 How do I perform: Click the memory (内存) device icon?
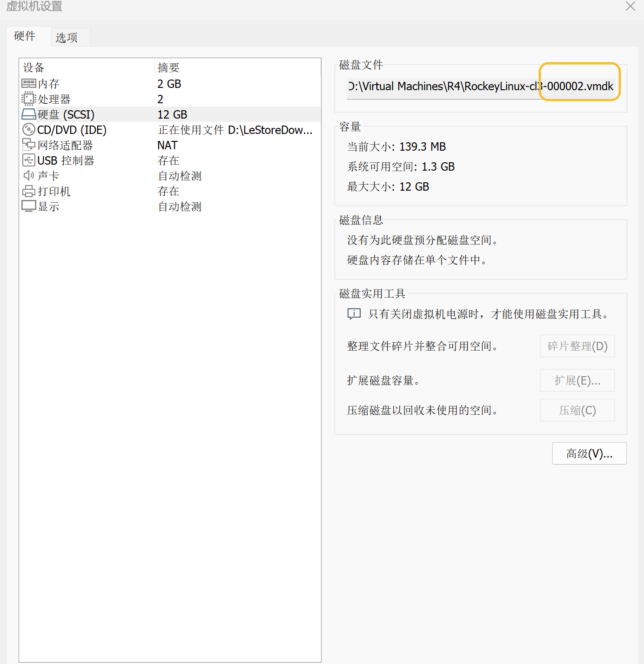(29, 84)
